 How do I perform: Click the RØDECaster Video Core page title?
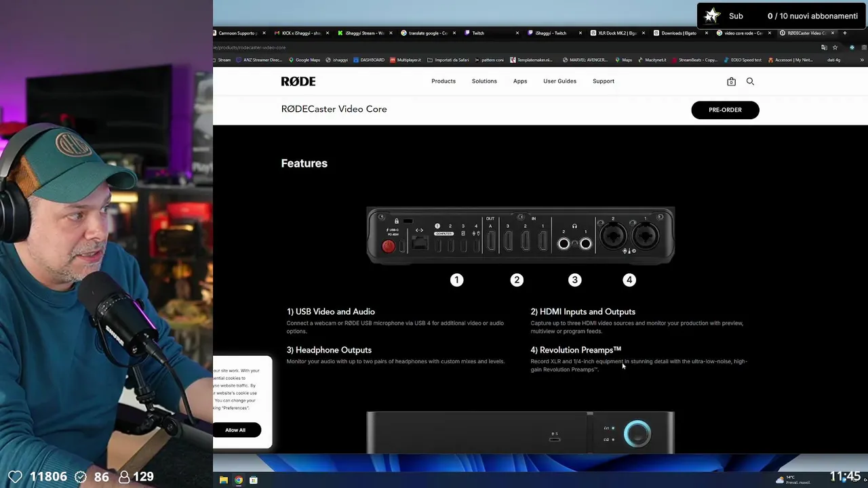(x=334, y=109)
